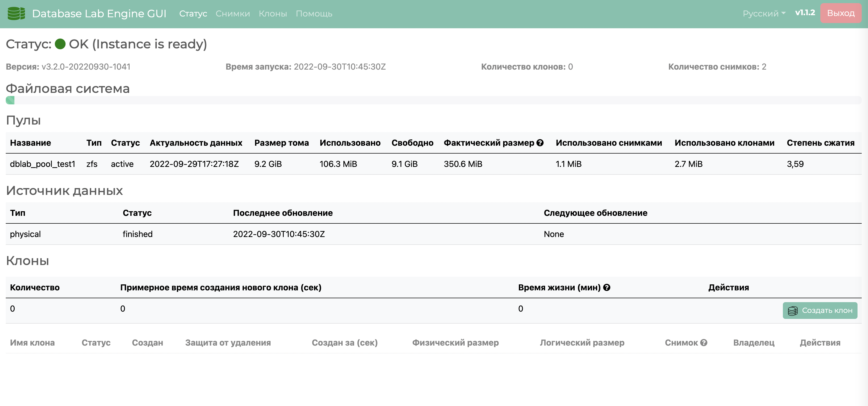Click free space 9.1 GiB
The image size is (868, 406).
(404, 164)
